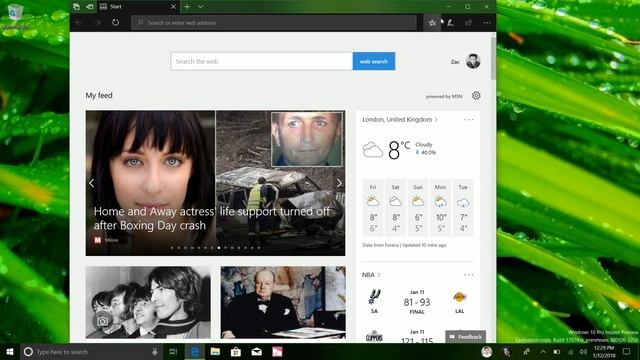The width and height of the screenshot is (640, 360).
Task: Open the Spurs vs Lakers 81-93 score
Action: pos(417,302)
